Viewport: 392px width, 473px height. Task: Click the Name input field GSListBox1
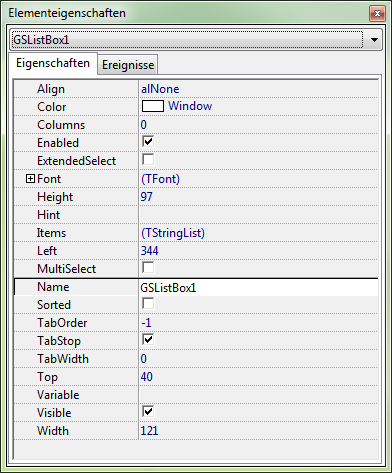pyautogui.click(x=258, y=287)
